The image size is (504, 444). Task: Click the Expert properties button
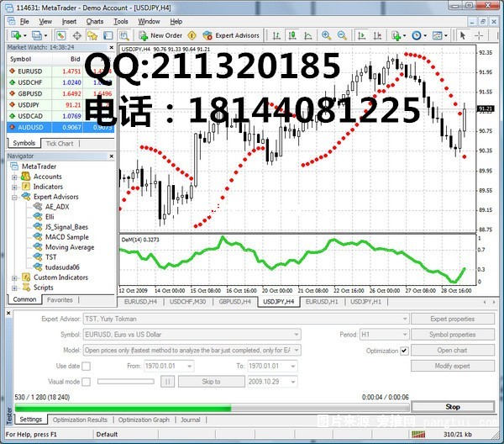pos(453,319)
